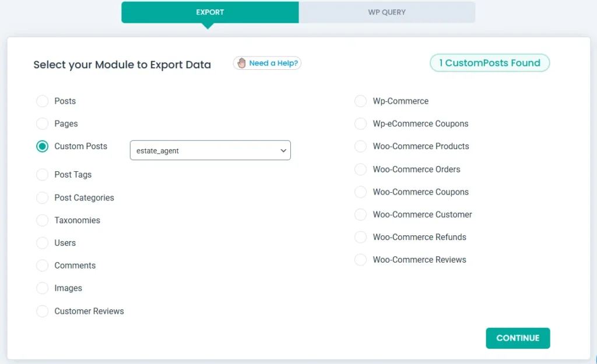Open the Need a Help link
The height and width of the screenshot is (364, 597).
coord(273,63)
